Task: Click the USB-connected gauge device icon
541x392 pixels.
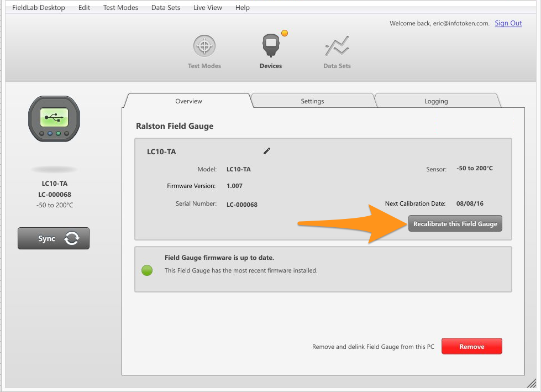Action: pos(54,119)
